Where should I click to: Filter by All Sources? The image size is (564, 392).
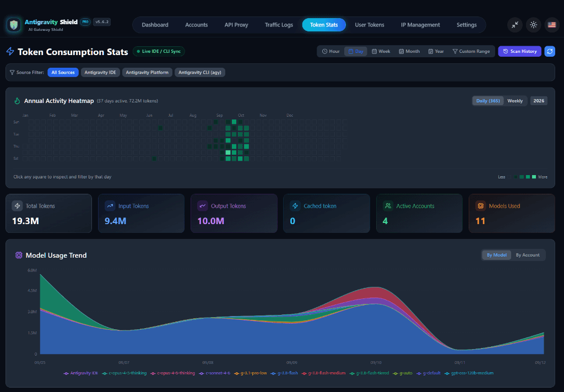[63, 72]
